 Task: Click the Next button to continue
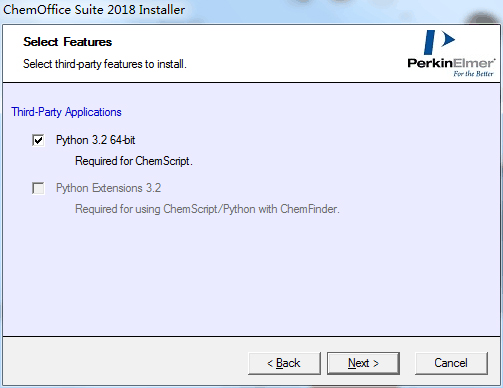click(363, 363)
